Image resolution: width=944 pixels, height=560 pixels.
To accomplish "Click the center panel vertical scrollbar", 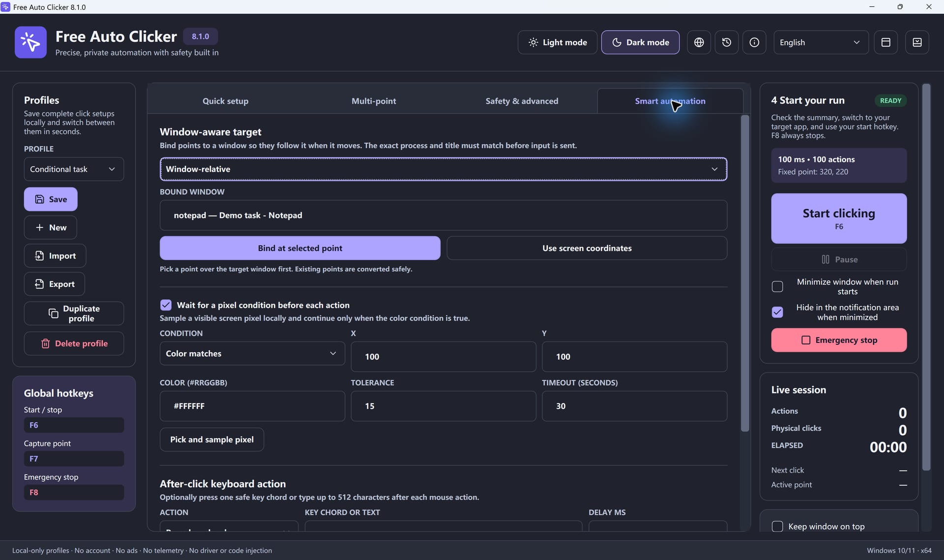I will pyautogui.click(x=745, y=273).
